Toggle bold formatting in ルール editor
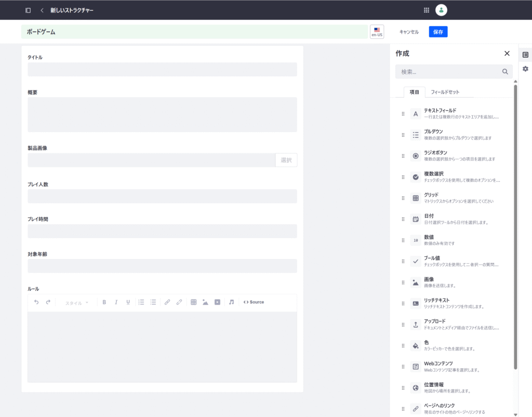 pos(104,302)
